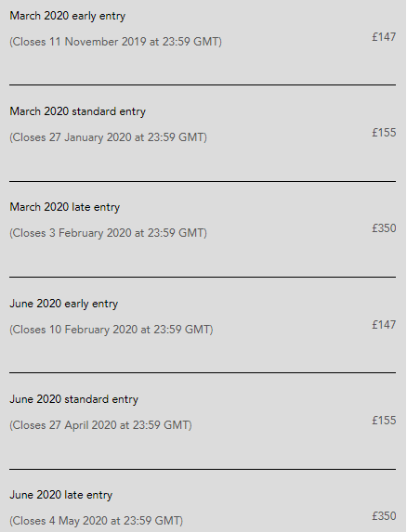Click the November 2019 closing date text

tap(115, 42)
